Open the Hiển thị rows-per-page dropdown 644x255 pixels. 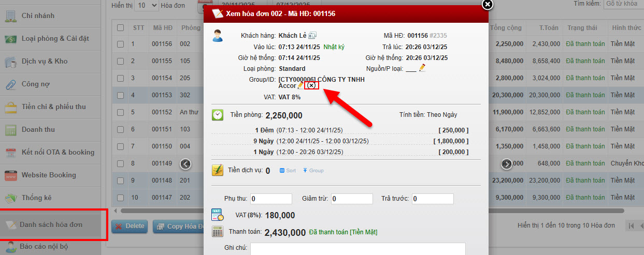(148, 6)
